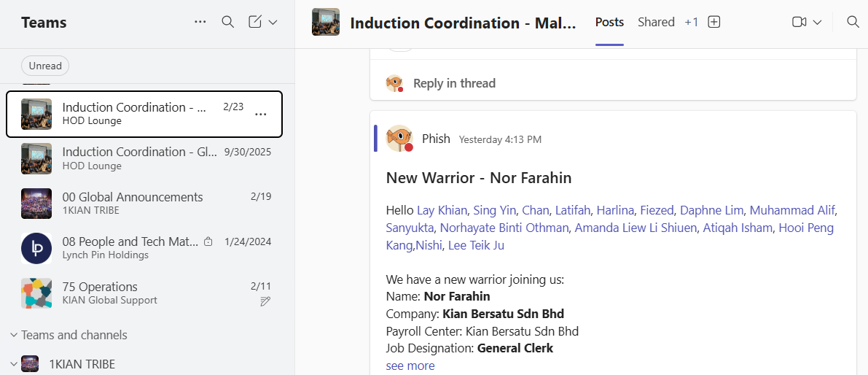The height and width of the screenshot is (375, 868).
Task: Click the Lay Khian mention
Action: (442, 210)
